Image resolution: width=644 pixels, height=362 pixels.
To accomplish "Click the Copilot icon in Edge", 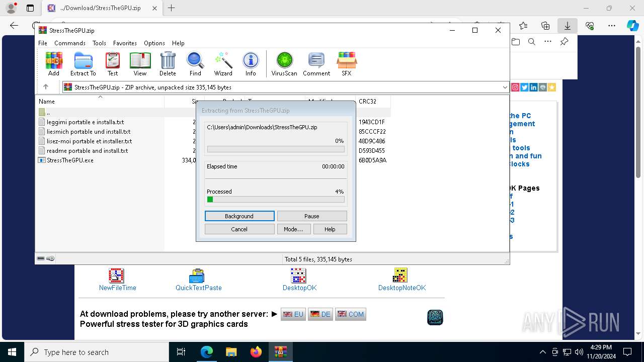I will coord(632,26).
